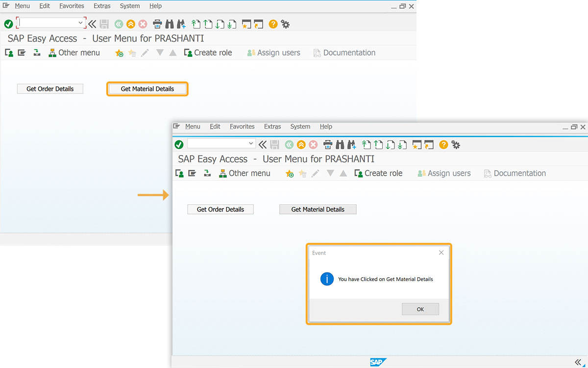Image resolution: width=588 pixels, height=368 pixels.
Task: Open Extras menu in back window
Action: [x=102, y=6]
